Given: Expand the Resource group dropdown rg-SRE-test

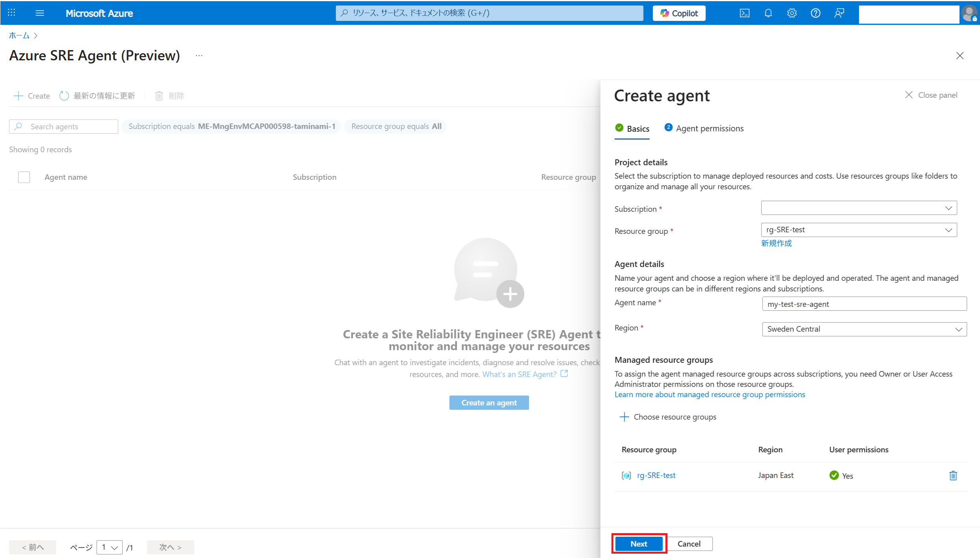Looking at the screenshot, I should [x=859, y=230].
